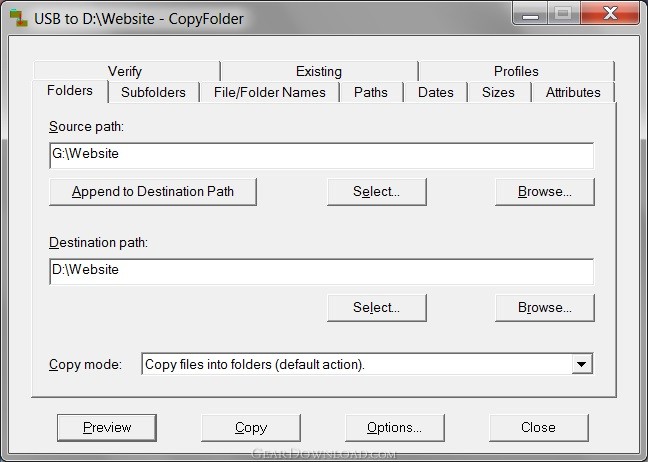Switch to the Sizes tab

coord(498,92)
